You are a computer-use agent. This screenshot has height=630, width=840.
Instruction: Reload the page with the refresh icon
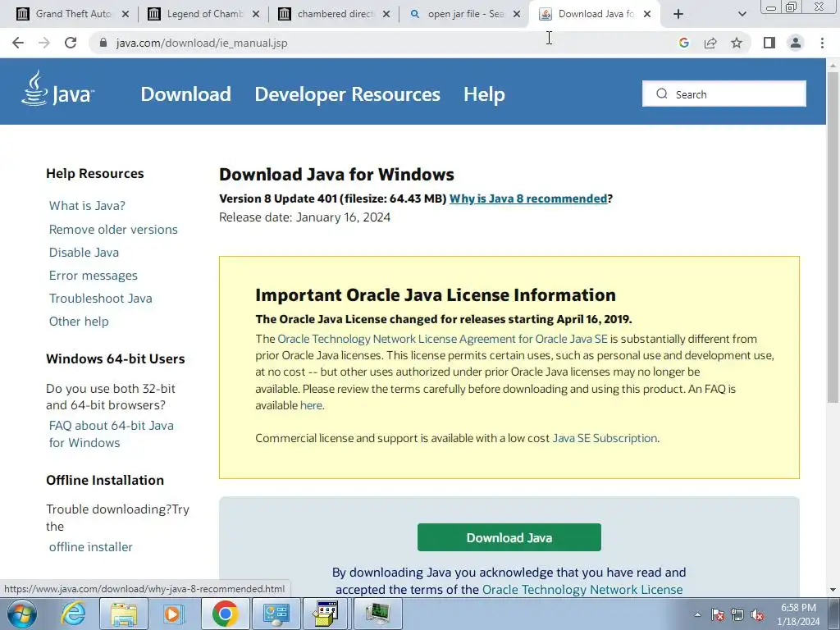[x=71, y=43]
